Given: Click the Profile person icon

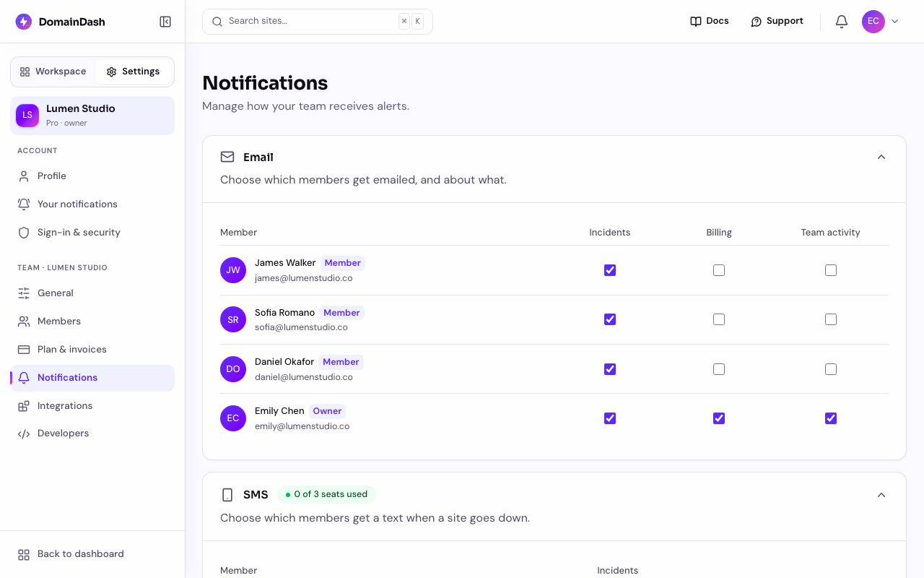Looking at the screenshot, I should pos(24,176).
